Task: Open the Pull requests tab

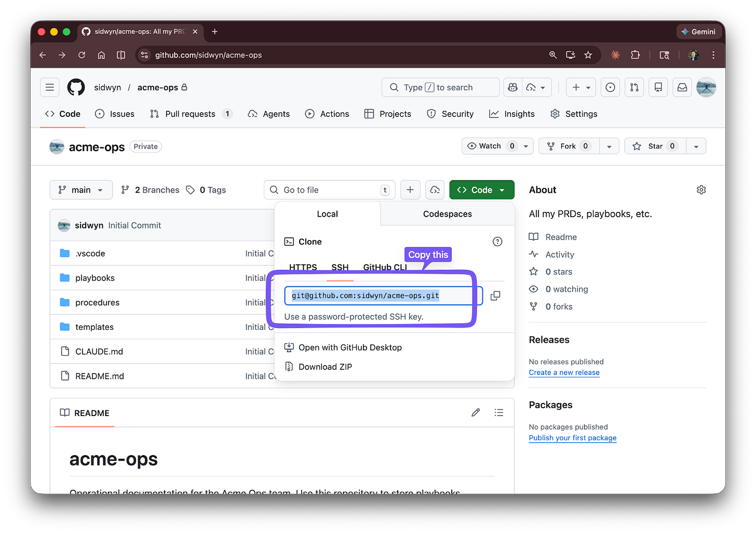Action: (x=191, y=114)
